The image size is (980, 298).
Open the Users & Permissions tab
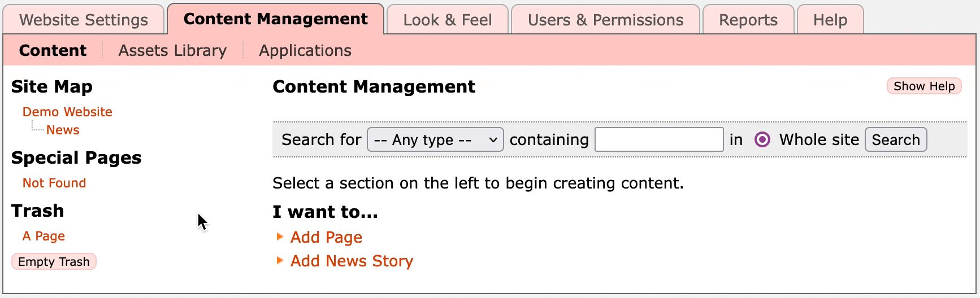605,20
